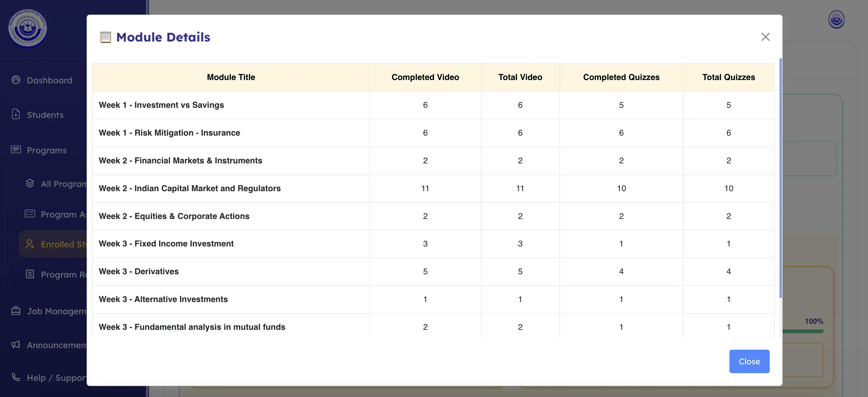
Task: Click Completed Video value 11 for Indian Capital Market
Action: (x=425, y=188)
